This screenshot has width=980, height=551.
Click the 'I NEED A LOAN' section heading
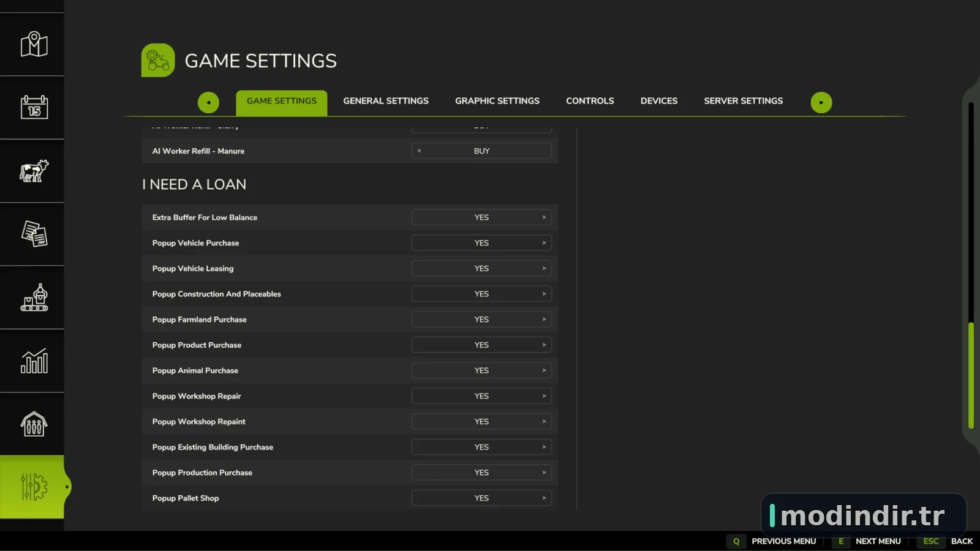194,184
